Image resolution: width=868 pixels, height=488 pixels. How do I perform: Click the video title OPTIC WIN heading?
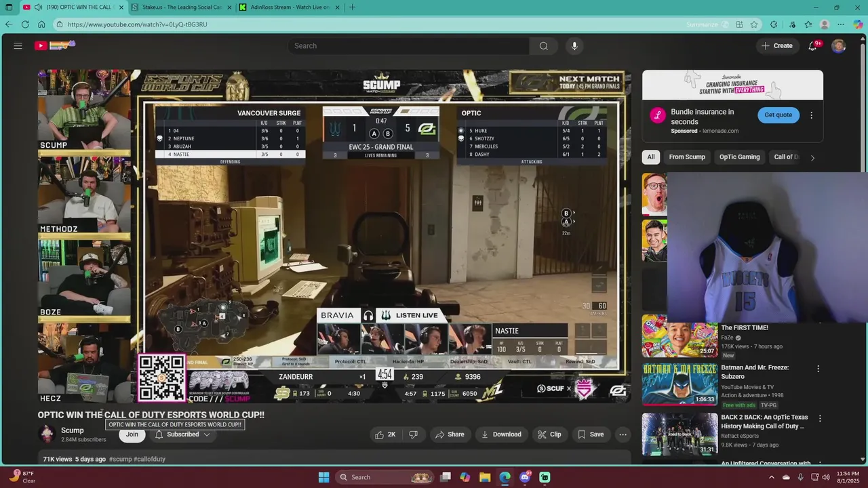(x=151, y=415)
